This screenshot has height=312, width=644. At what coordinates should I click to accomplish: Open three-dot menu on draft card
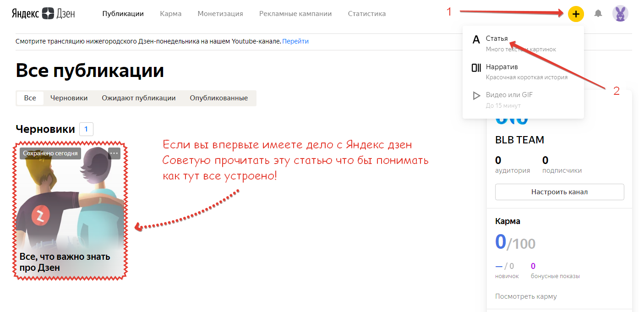pyautogui.click(x=114, y=153)
